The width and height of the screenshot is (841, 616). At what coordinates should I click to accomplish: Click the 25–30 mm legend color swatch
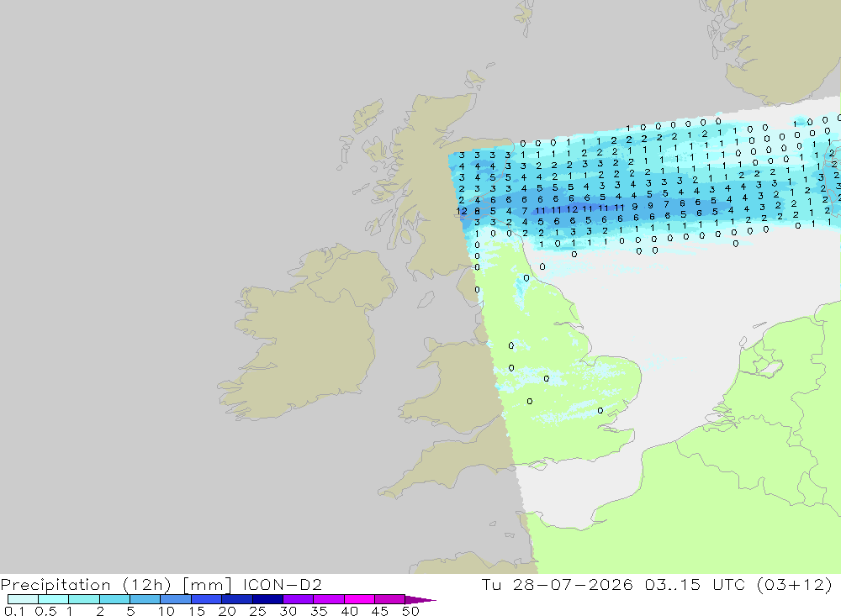267,599
